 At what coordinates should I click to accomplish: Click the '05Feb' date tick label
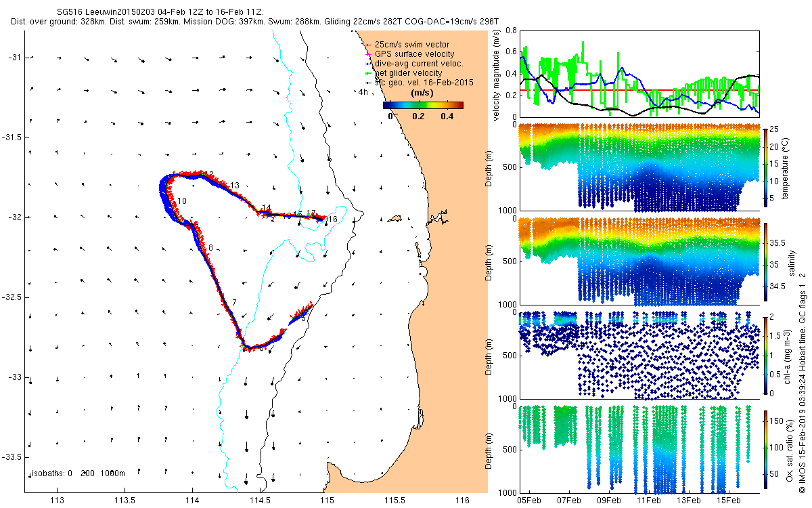coord(528,501)
